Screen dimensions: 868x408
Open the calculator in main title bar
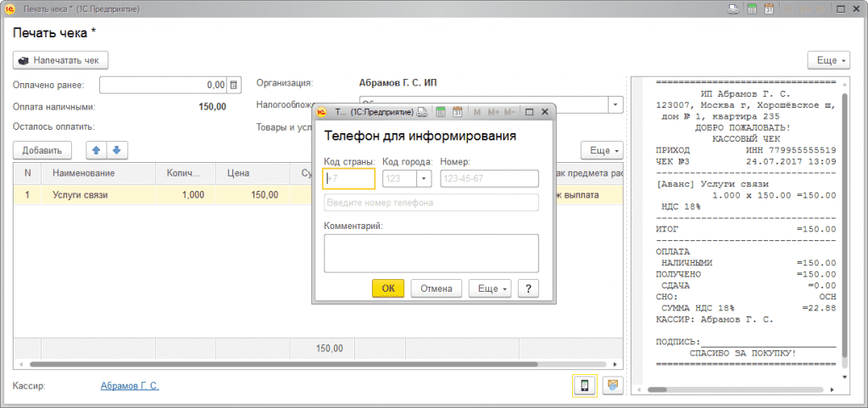coord(749,9)
